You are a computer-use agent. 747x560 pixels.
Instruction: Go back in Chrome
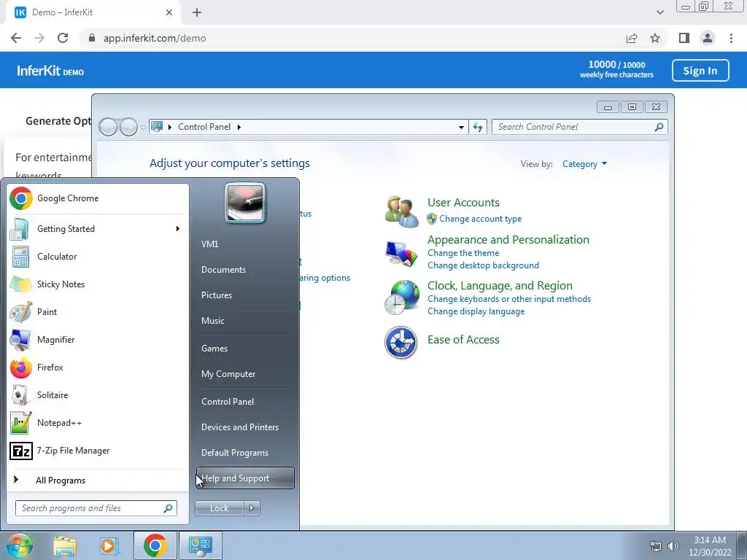[x=16, y=38]
